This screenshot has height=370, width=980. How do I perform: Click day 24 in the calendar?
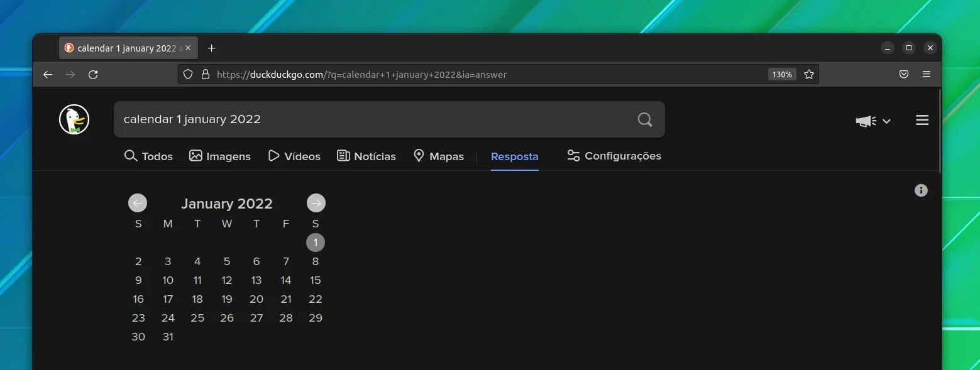(x=168, y=318)
